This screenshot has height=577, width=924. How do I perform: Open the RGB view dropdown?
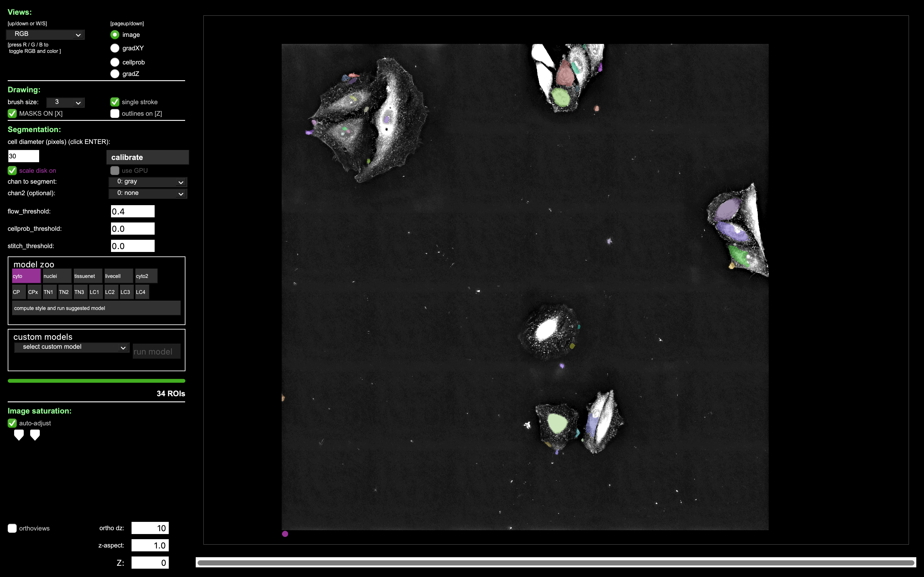pos(45,34)
